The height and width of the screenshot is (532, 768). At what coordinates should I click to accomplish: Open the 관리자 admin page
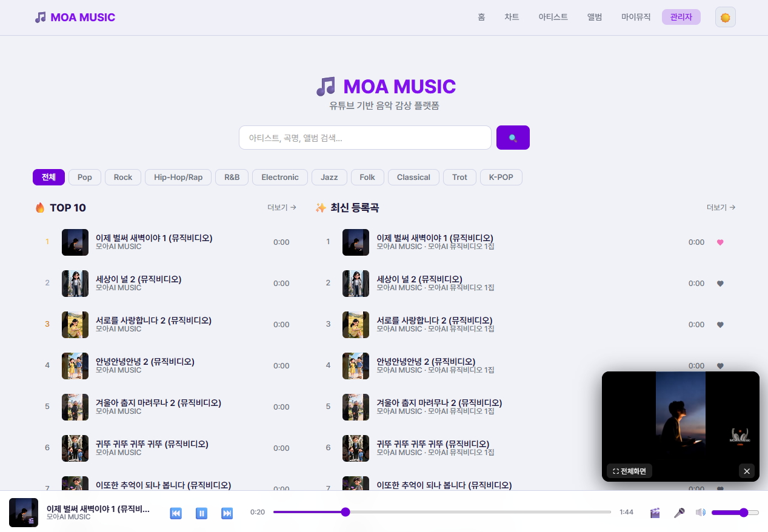[681, 17]
